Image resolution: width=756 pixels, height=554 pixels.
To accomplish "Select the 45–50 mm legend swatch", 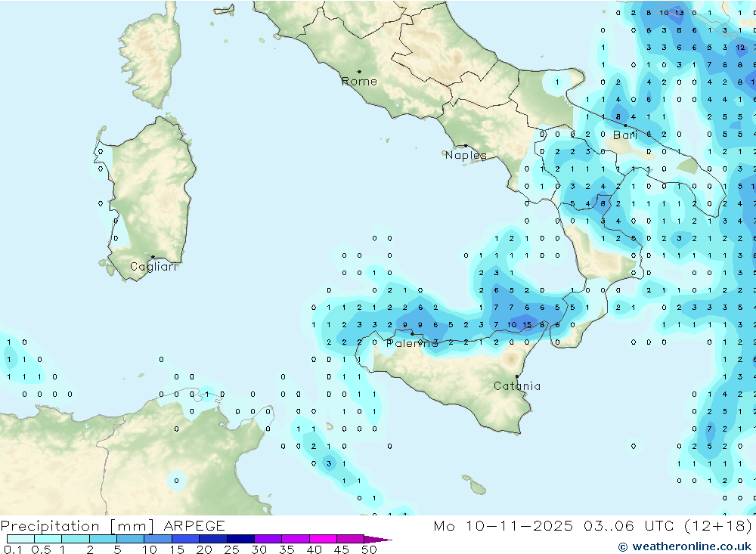I will [x=351, y=539].
